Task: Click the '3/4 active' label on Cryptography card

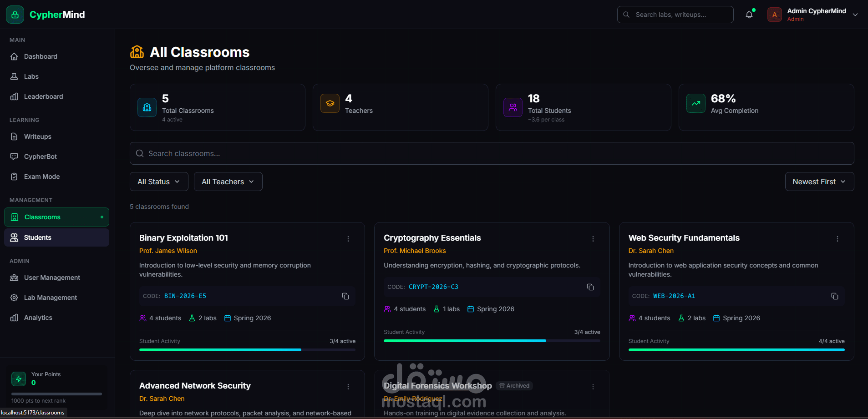Action: (x=587, y=332)
